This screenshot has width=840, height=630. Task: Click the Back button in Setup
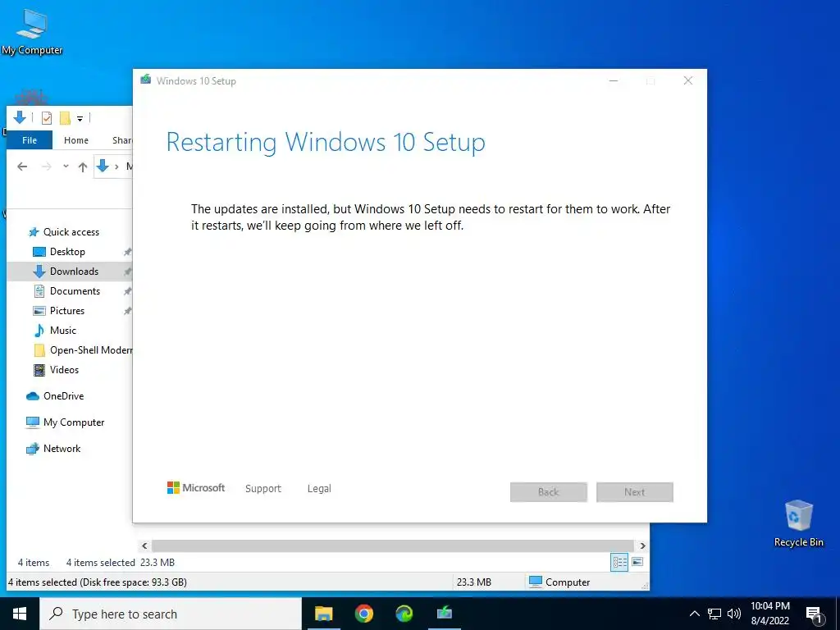pos(549,492)
